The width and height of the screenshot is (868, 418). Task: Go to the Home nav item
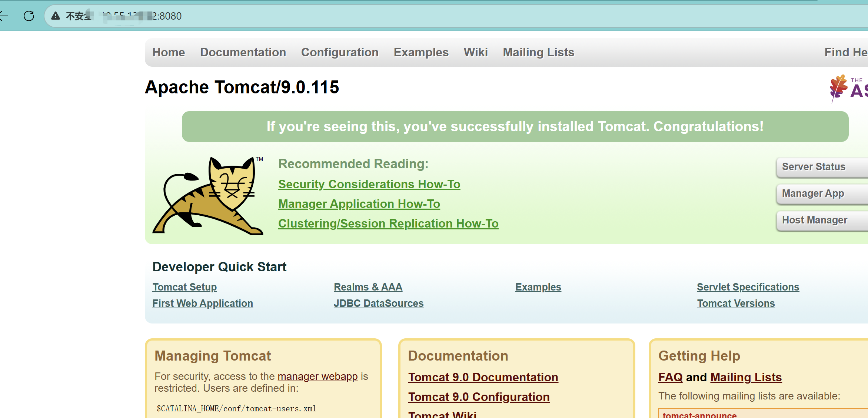(x=169, y=52)
